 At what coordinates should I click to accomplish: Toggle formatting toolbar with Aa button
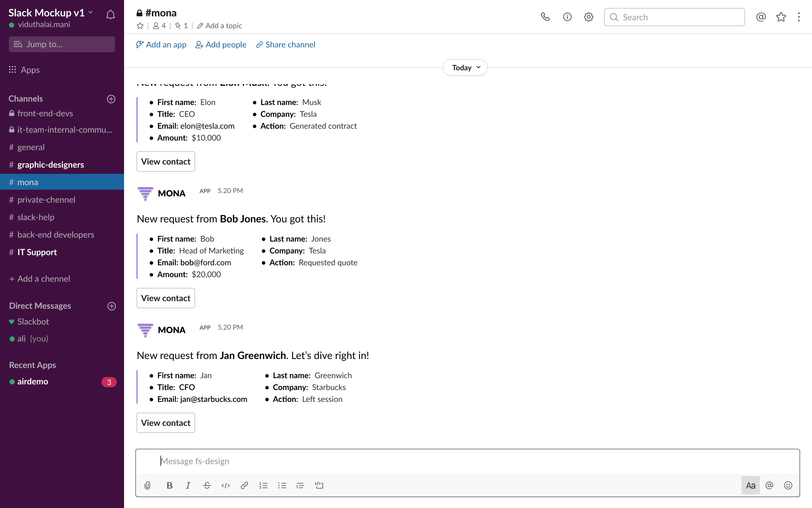click(750, 485)
